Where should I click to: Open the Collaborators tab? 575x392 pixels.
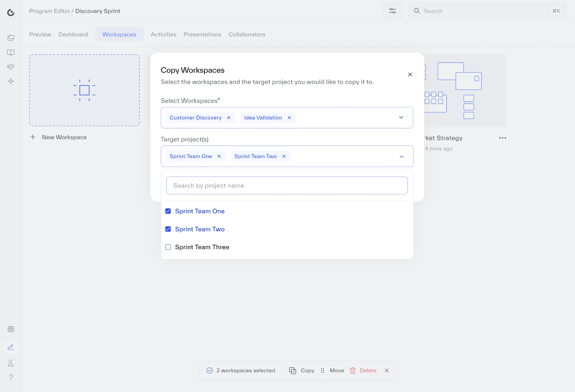tap(247, 34)
